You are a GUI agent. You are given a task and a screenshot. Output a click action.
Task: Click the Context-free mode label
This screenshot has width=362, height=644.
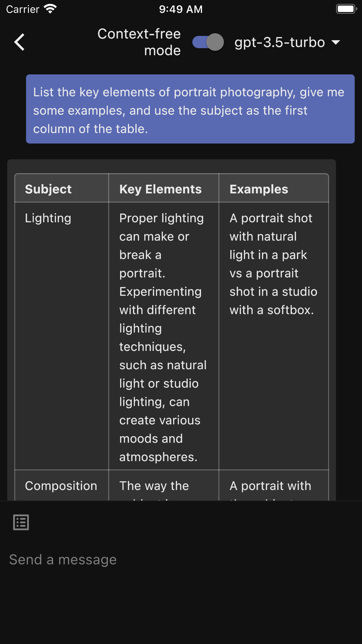pyautogui.click(x=139, y=42)
